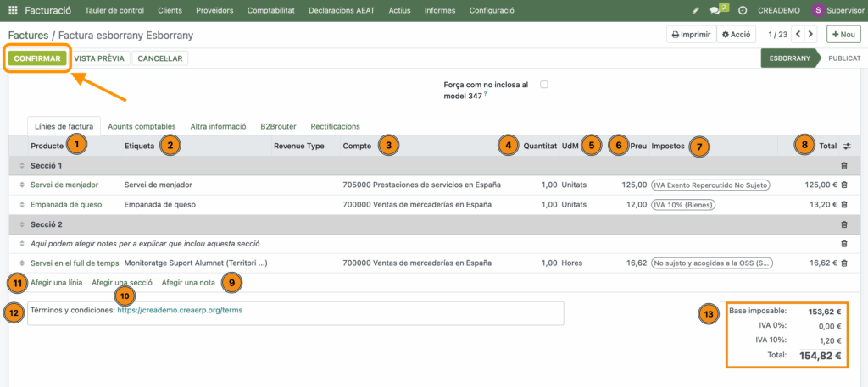The height and width of the screenshot is (387, 868).
Task: Toggle 'Força com no inclosa al model 347' checkbox
Action: coord(544,85)
